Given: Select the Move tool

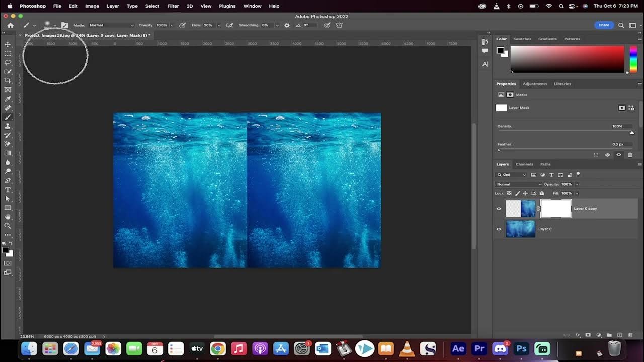Looking at the screenshot, I should pyautogui.click(x=8, y=45).
